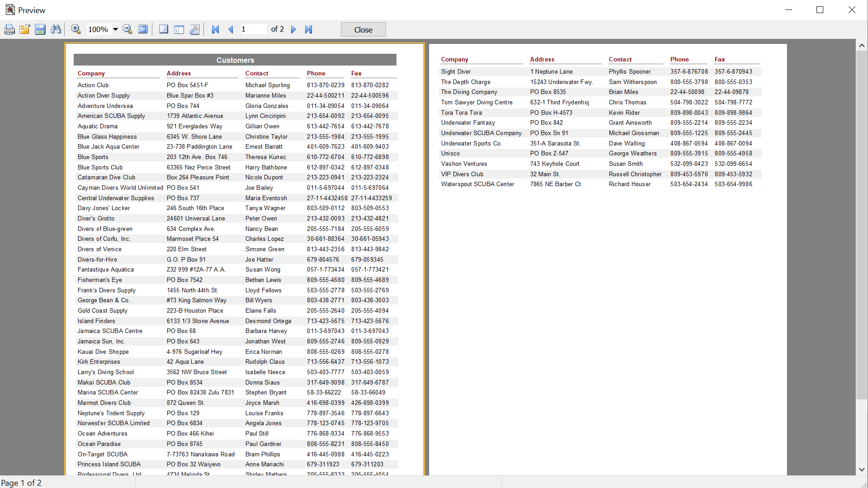Go to the first page
Viewport: 868px width, 488px height.
click(x=216, y=29)
